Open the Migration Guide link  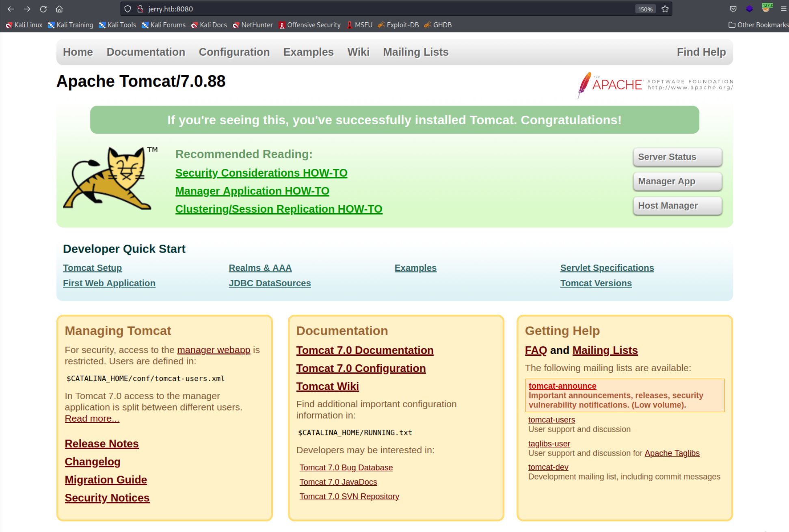pos(106,480)
